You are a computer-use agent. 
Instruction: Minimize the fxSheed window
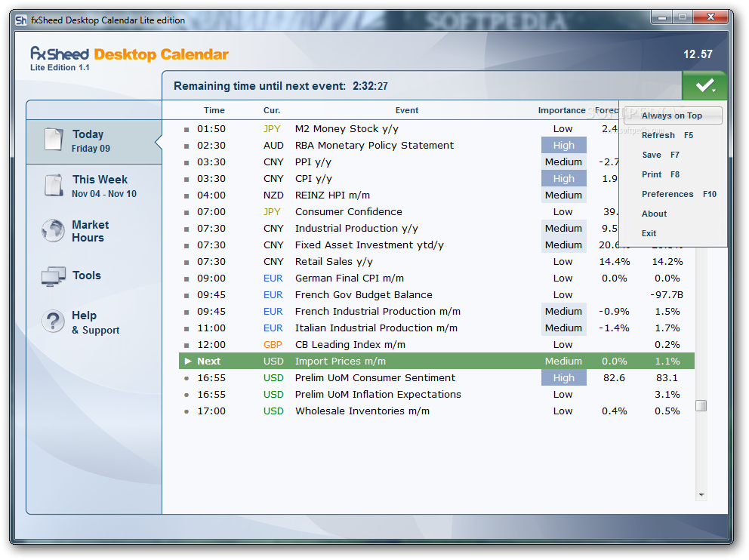662,17
